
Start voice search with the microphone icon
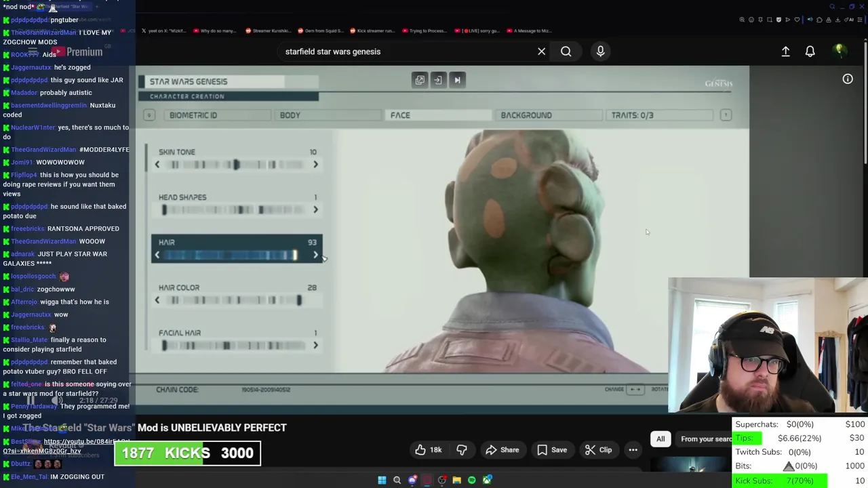(x=600, y=51)
